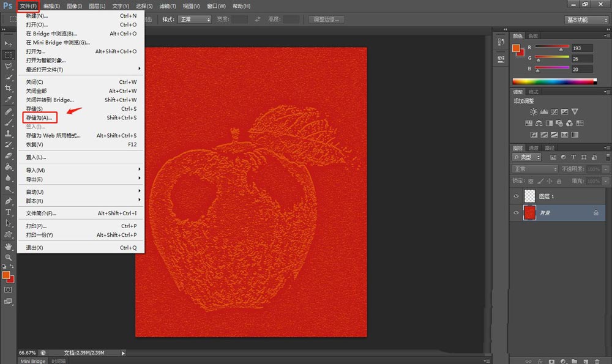Screen dimensions: 612x364
Task: Create a new layer from the Layers panel
Action: point(586,361)
